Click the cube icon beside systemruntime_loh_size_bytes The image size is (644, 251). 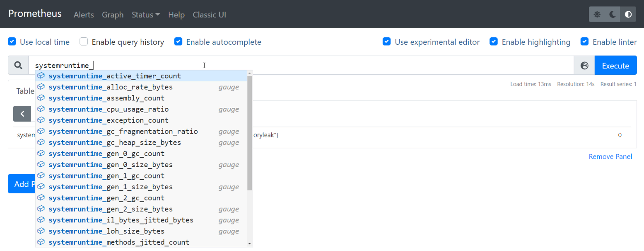coord(41,231)
